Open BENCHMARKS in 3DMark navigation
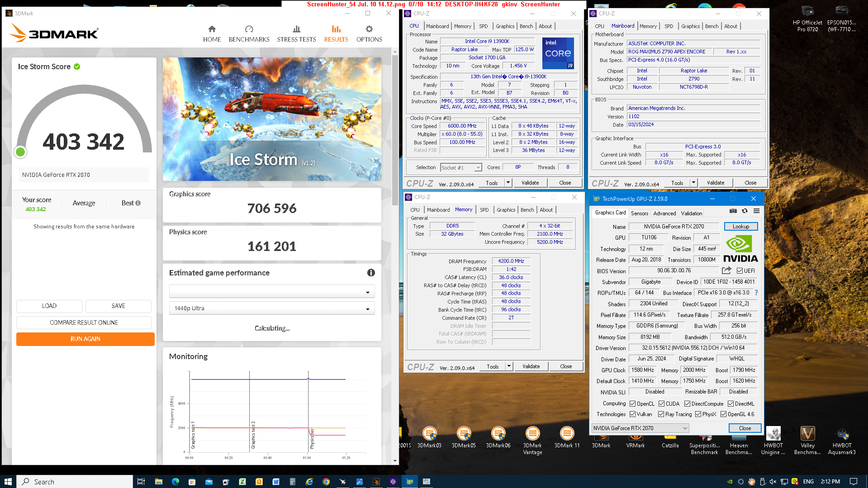The height and width of the screenshot is (488, 868). pos(249,34)
